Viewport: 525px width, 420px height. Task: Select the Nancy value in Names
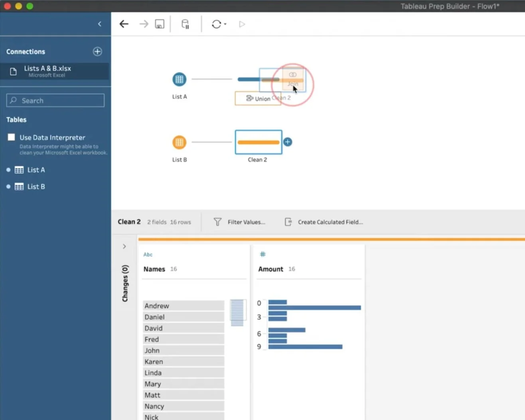coord(184,406)
